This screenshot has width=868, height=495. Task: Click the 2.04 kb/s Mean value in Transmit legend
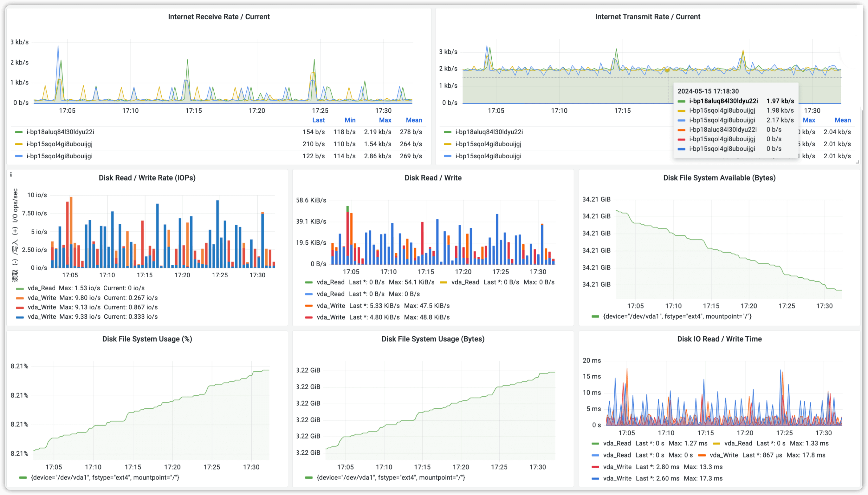(x=837, y=132)
